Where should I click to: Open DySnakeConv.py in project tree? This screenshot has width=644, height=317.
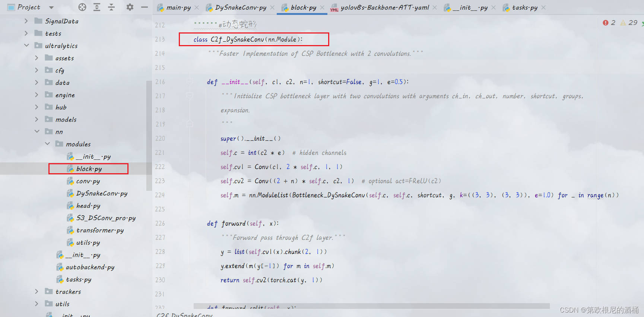(x=102, y=193)
